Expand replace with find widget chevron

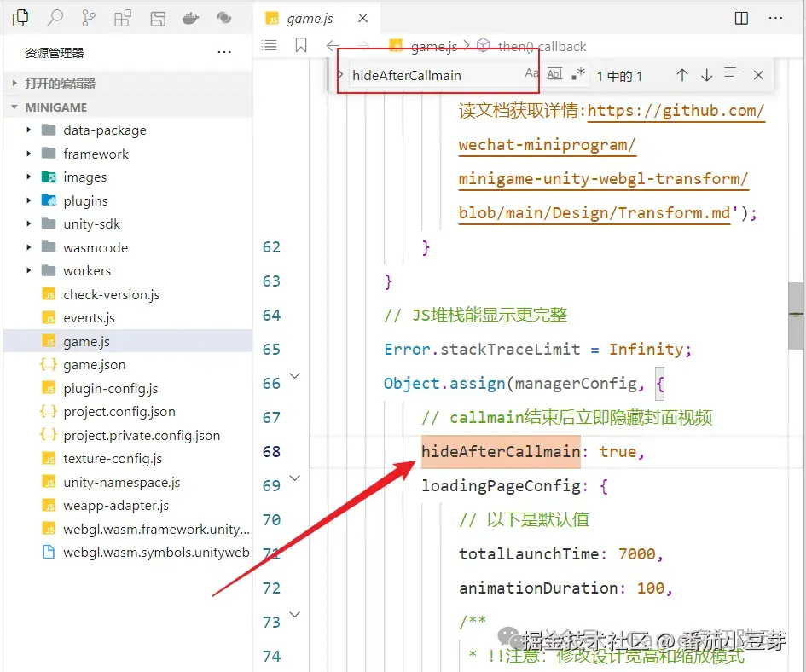[x=339, y=75]
